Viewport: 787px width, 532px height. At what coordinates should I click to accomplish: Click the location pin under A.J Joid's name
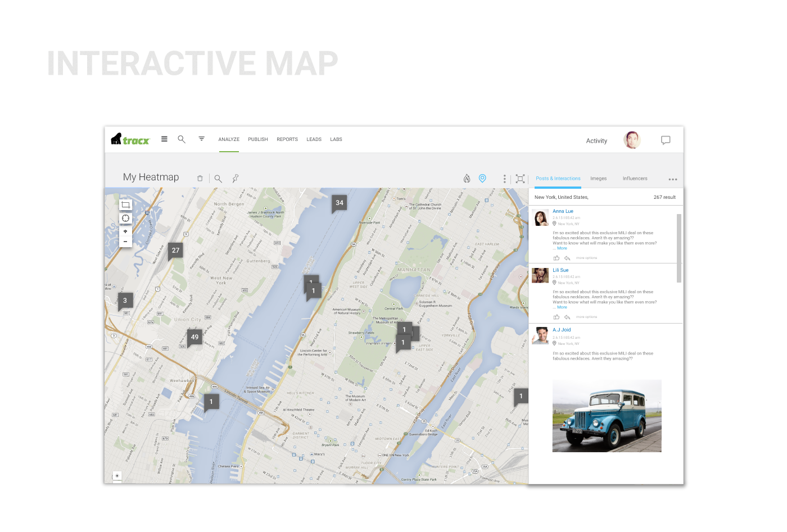(x=554, y=343)
